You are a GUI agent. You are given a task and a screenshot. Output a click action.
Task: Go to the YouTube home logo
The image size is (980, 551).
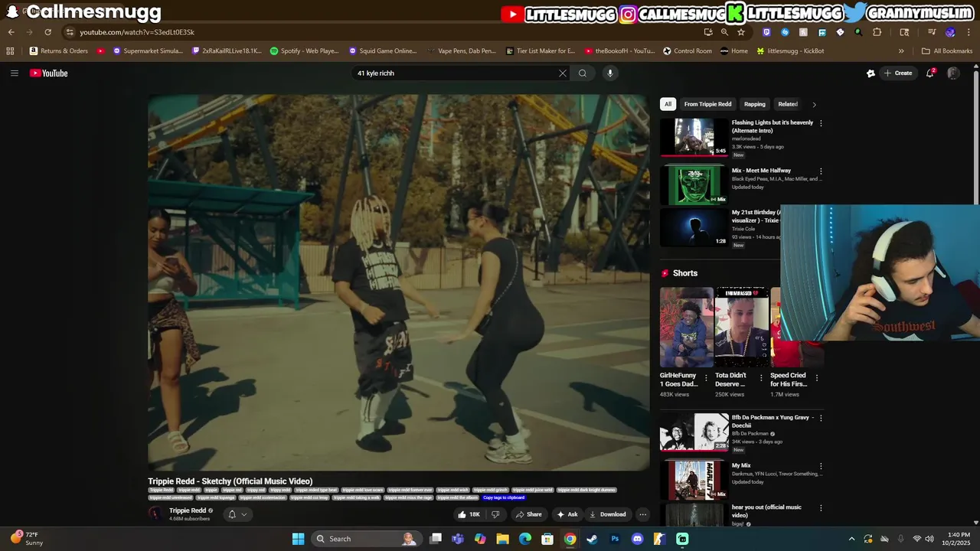49,73
